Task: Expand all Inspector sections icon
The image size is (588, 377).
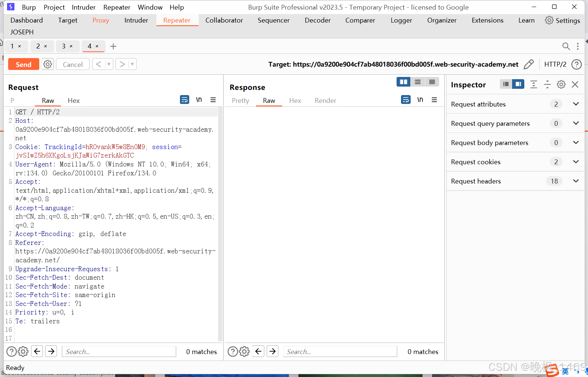Action: tap(534, 84)
